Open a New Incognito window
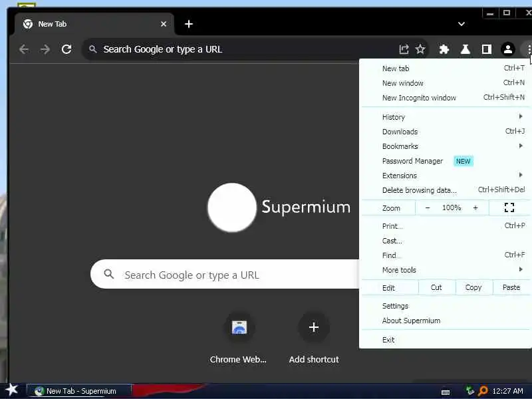This screenshot has height=399, width=532. 445,98
